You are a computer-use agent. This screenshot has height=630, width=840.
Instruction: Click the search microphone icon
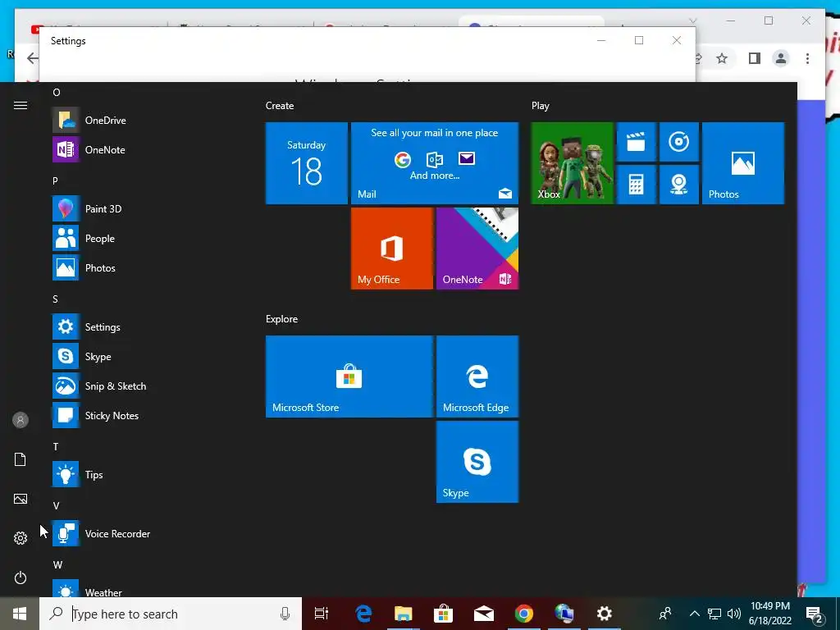point(285,614)
